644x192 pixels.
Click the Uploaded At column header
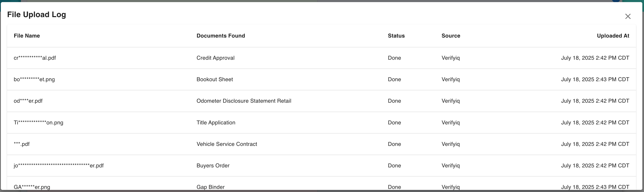(x=613, y=36)
